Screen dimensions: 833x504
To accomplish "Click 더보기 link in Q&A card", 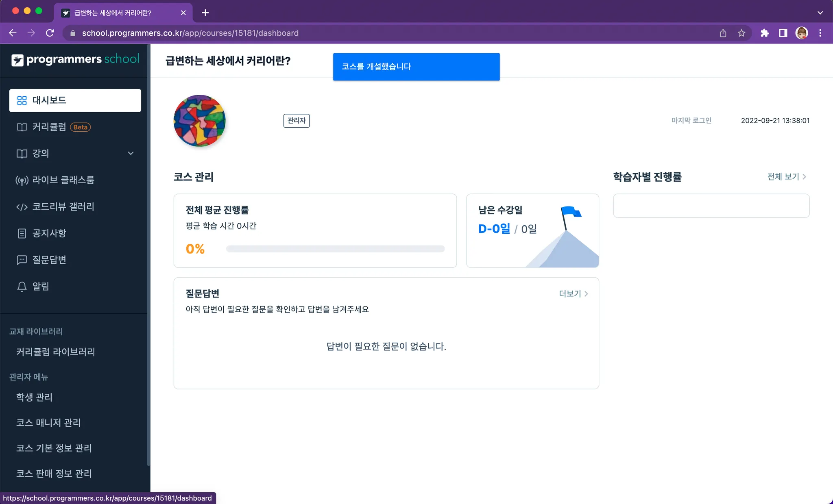I will point(573,293).
